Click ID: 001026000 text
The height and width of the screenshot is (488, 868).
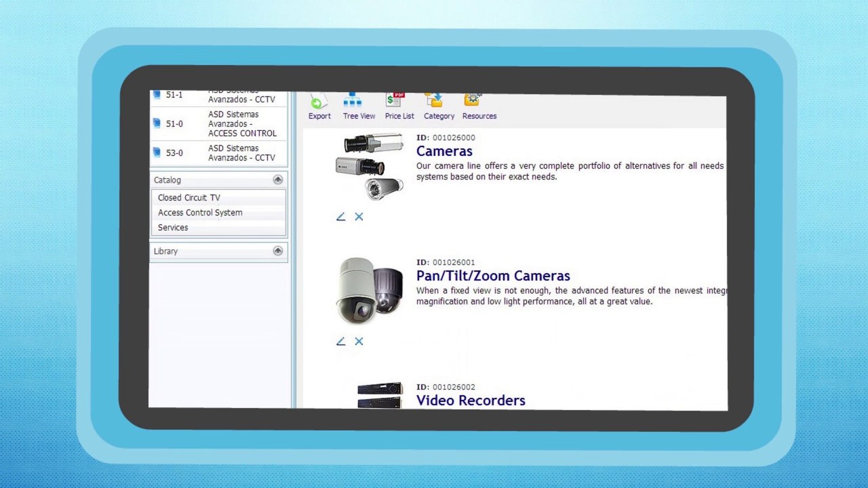click(x=446, y=138)
